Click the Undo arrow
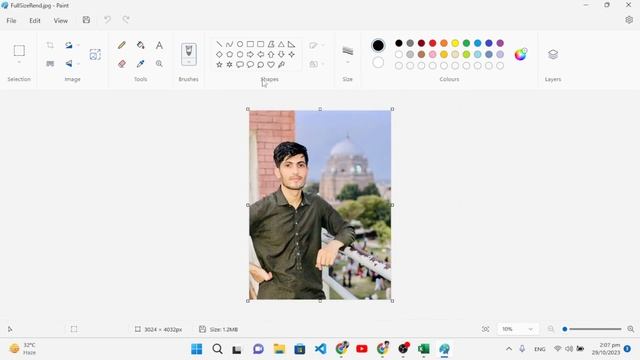The width and height of the screenshot is (640, 360). (107, 20)
